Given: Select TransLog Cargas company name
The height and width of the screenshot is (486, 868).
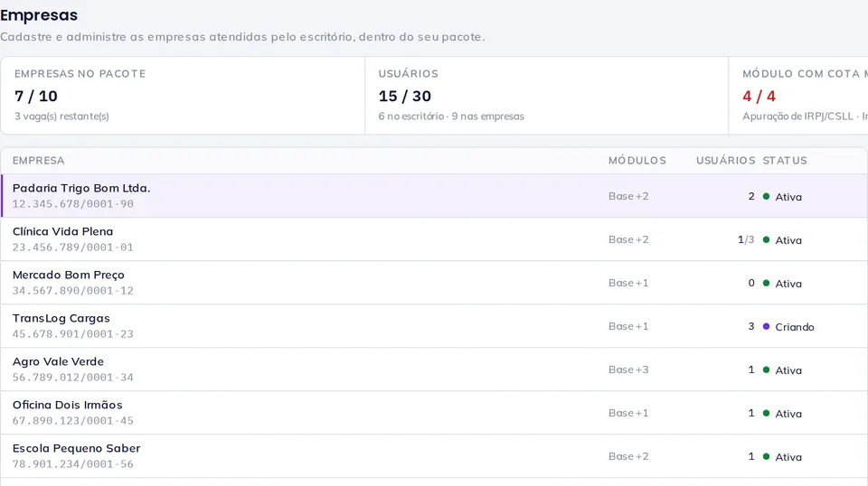Looking at the screenshot, I should click(61, 319).
